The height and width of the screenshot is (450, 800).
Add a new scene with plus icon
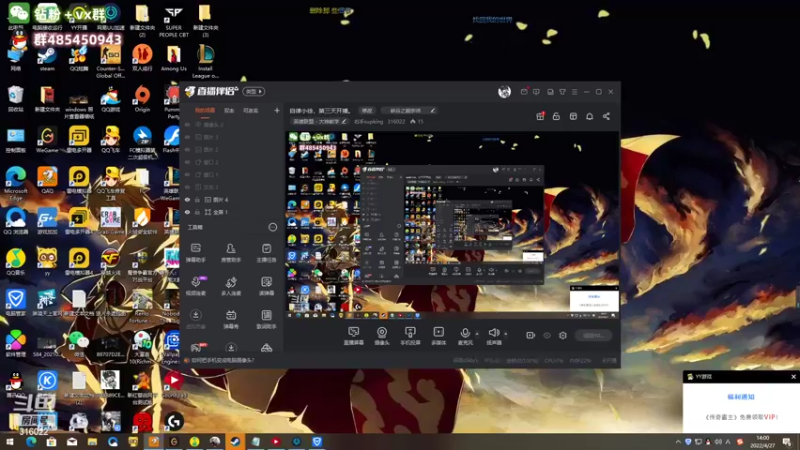pos(277,110)
